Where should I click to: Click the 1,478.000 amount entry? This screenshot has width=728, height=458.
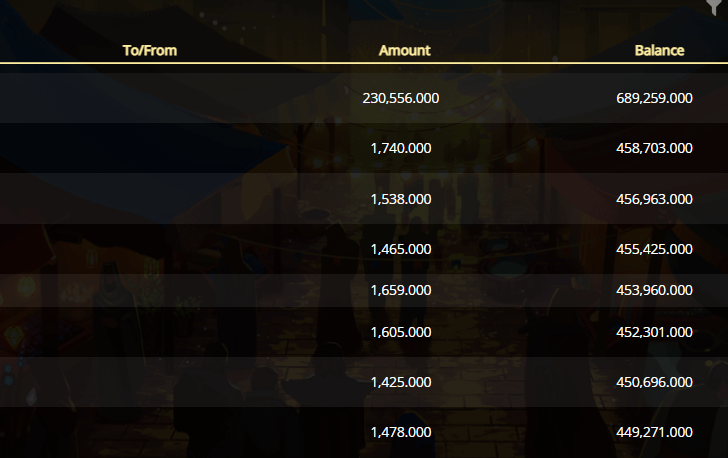tap(401, 432)
